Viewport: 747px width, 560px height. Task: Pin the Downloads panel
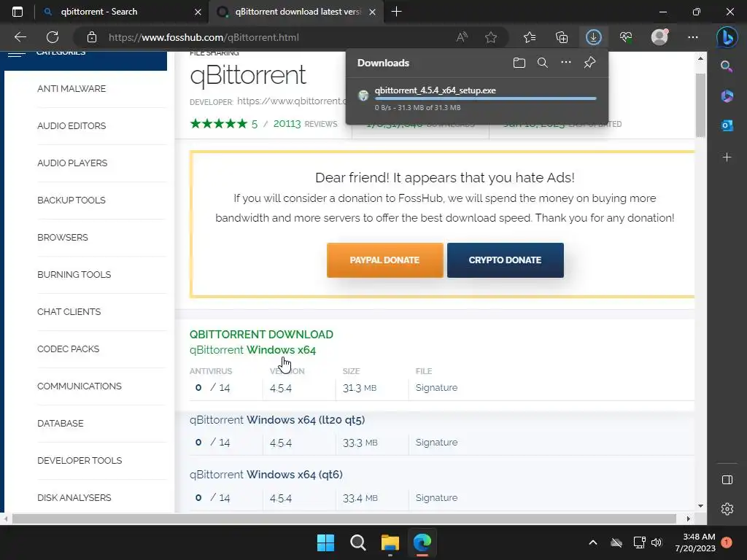[x=589, y=63]
